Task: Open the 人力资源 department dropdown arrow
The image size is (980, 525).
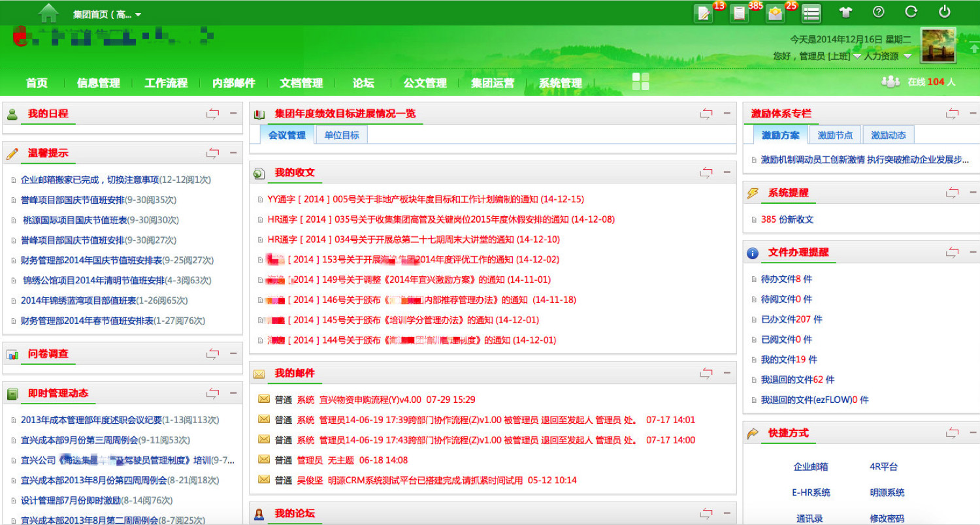Action: coord(907,57)
